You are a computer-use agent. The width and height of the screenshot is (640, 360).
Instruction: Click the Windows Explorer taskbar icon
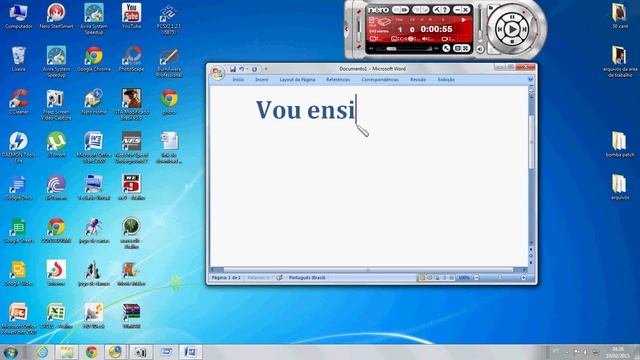[x=67, y=352]
